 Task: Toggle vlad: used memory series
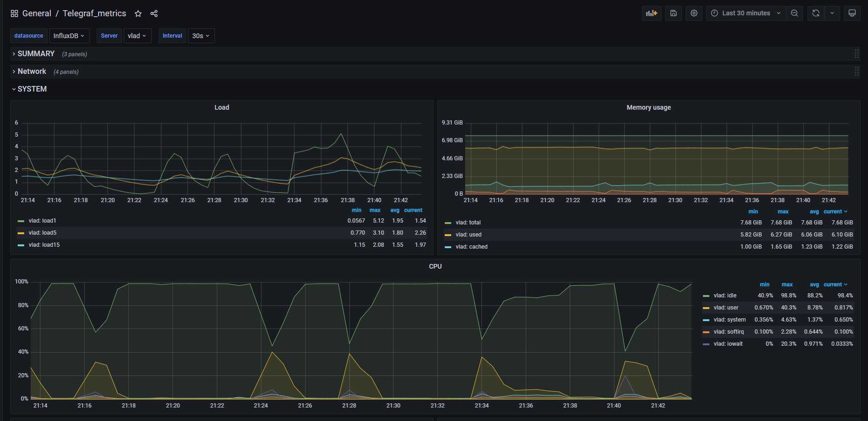[x=468, y=235]
